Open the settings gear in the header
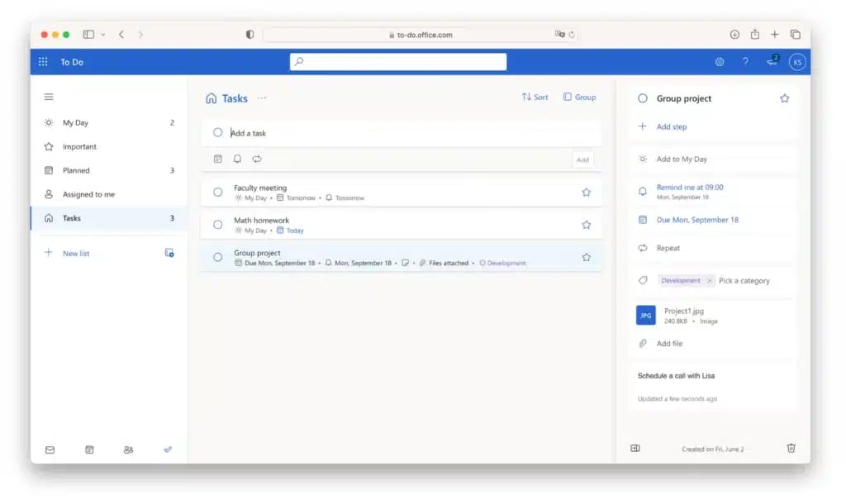 point(720,62)
